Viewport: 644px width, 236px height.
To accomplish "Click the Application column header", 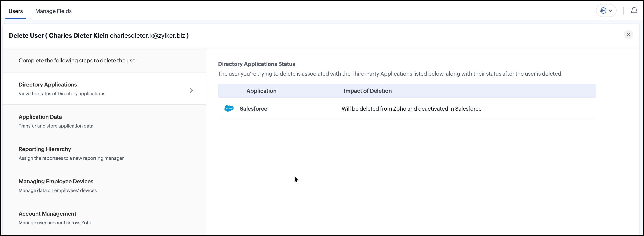I will tap(261, 91).
